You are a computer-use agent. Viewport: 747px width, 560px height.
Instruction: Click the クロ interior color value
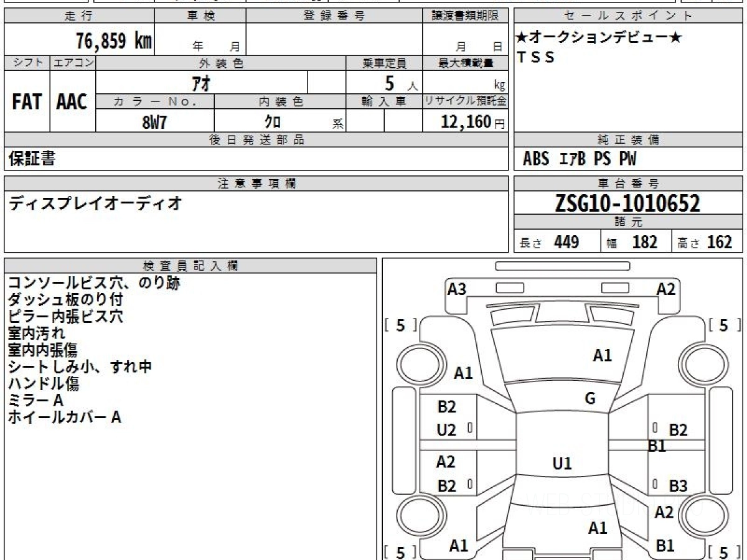click(x=273, y=122)
